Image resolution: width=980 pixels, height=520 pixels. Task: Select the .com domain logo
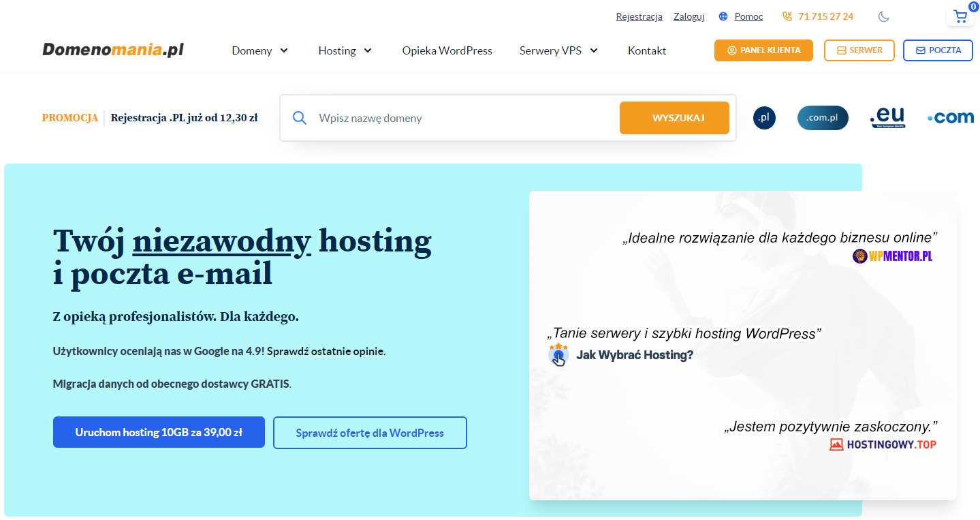coord(951,118)
